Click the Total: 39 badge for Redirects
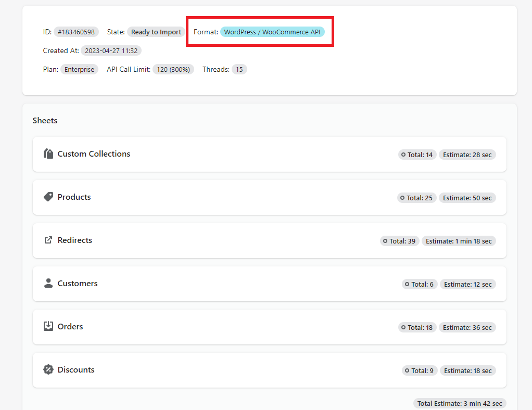The width and height of the screenshot is (532, 410). click(x=399, y=241)
